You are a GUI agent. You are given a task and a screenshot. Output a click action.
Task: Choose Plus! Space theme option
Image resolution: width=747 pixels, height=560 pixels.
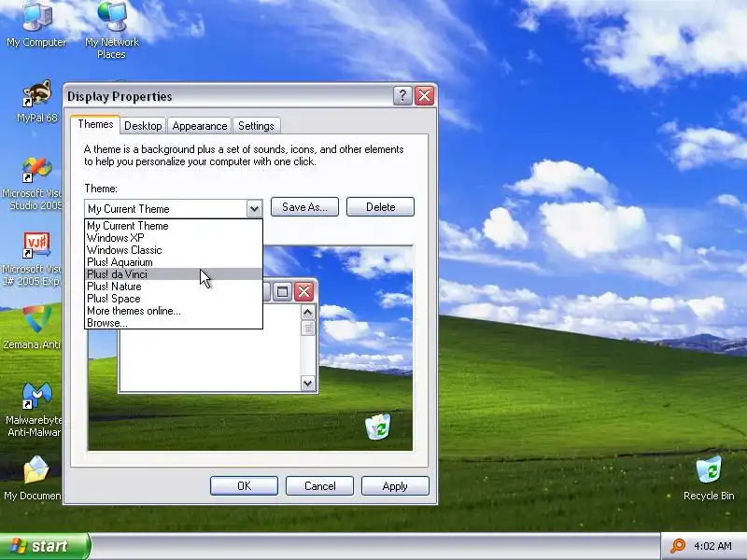pos(174,299)
